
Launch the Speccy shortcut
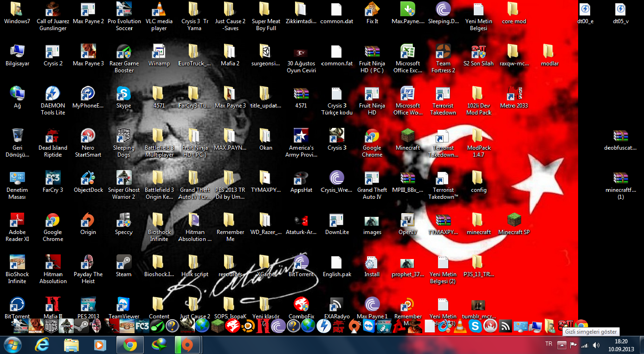click(x=124, y=224)
